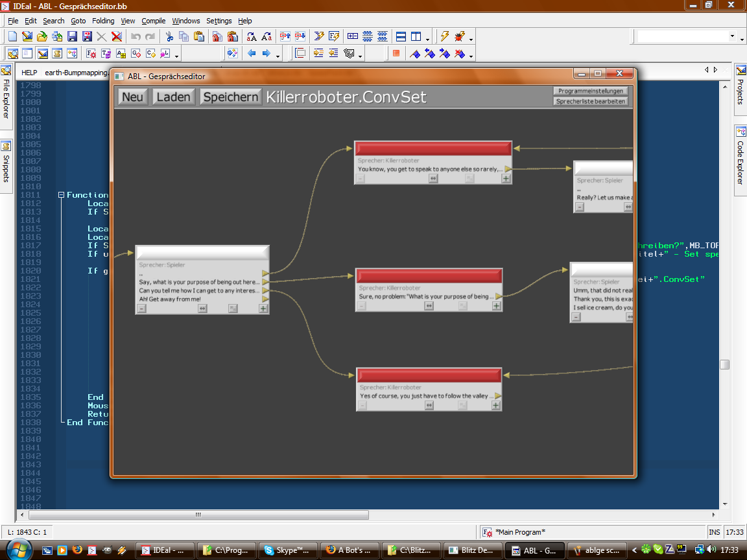Screen dimensions: 747x560
Task: Click the scissors Cut icon in toolbar
Action: click(x=169, y=37)
